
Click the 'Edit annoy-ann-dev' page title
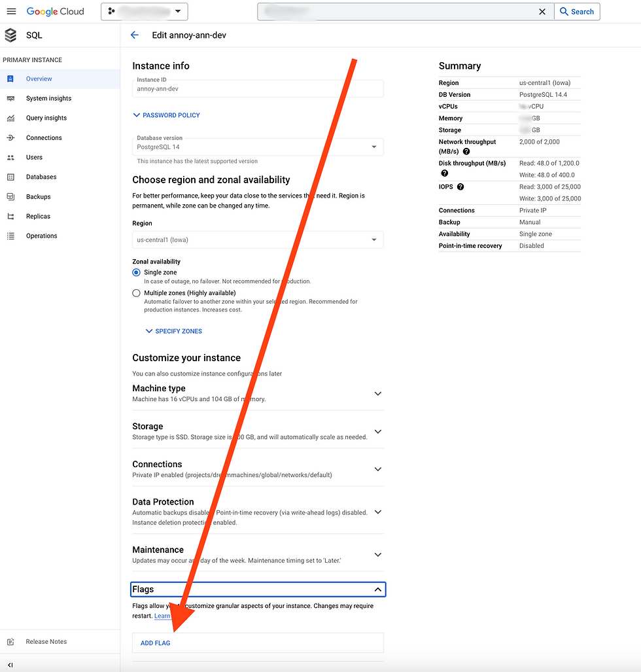coord(189,35)
